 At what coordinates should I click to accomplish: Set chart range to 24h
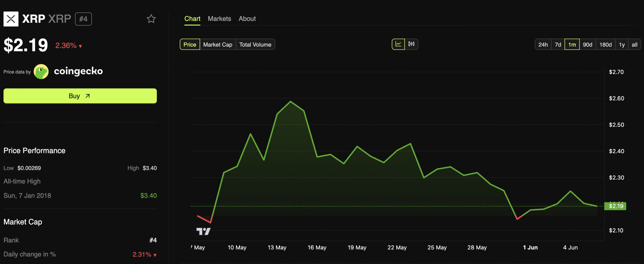pyautogui.click(x=543, y=45)
